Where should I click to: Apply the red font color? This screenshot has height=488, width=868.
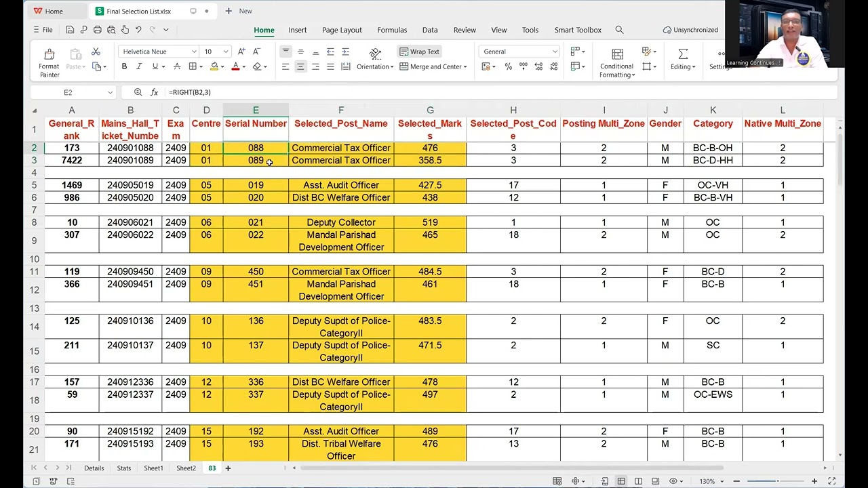coord(235,66)
